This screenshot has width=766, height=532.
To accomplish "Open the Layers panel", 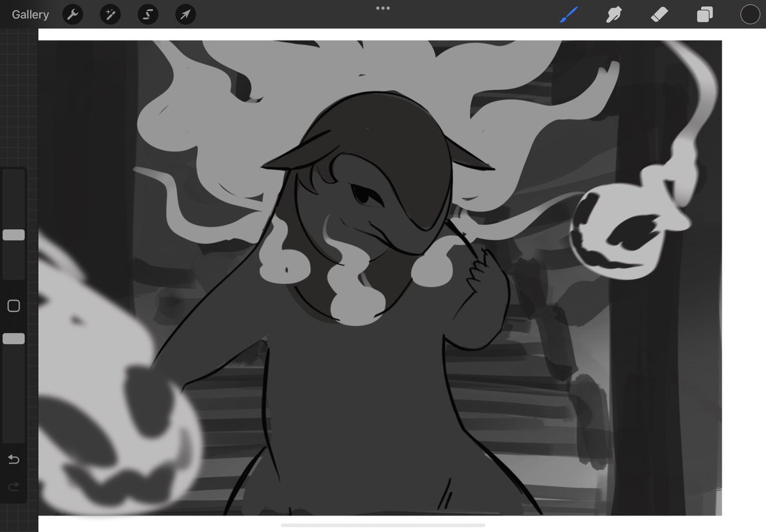I will pos(705,15).
